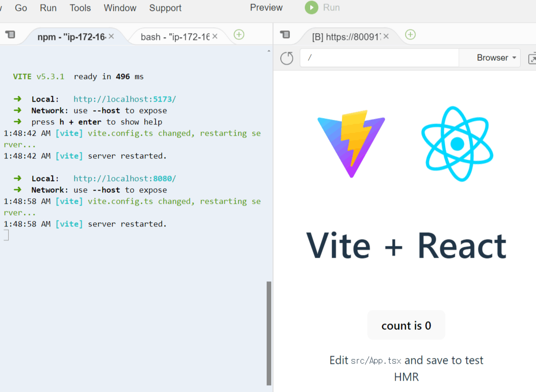Click the Preview button
The image size is (536, 392).
click(266, 8)
